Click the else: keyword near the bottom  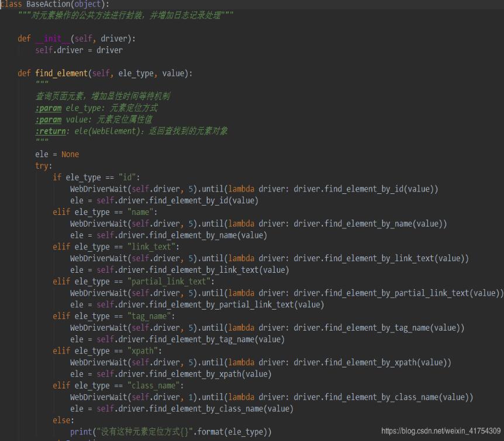(61, 420)
